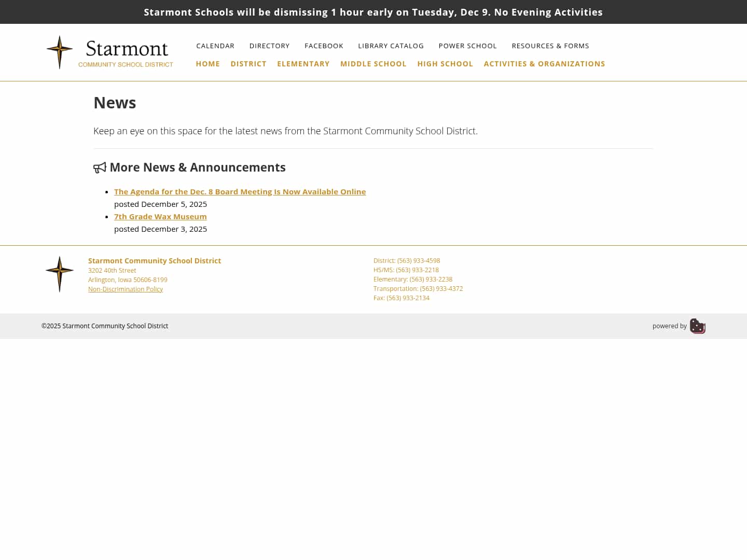Viewport: 747px width, 560px height.
Task: Click the megaphone icon beside More News & Announcements
Action: click(x=100, y=167)
